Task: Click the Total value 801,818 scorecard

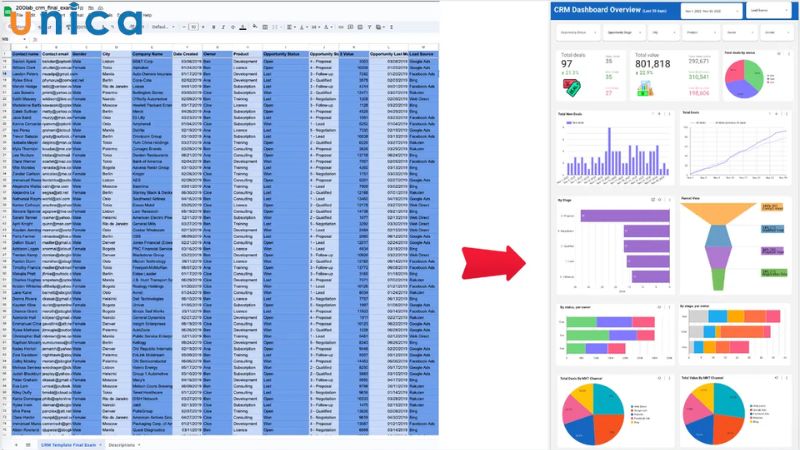Action: click(x=653, y=64)
